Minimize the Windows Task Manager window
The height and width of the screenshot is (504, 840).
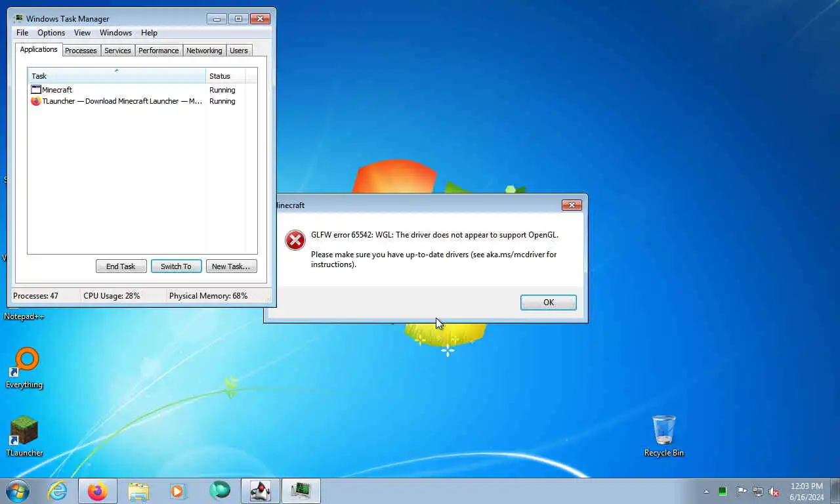(217, 19)
